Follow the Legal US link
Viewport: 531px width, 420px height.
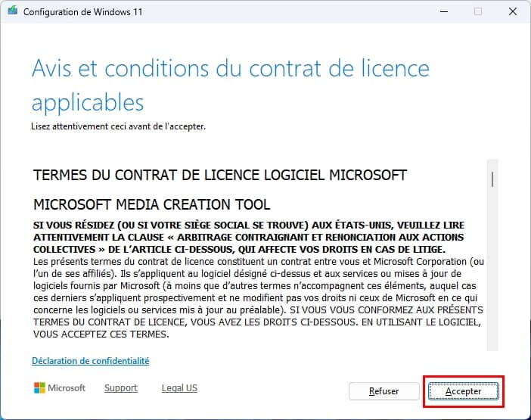179,388
